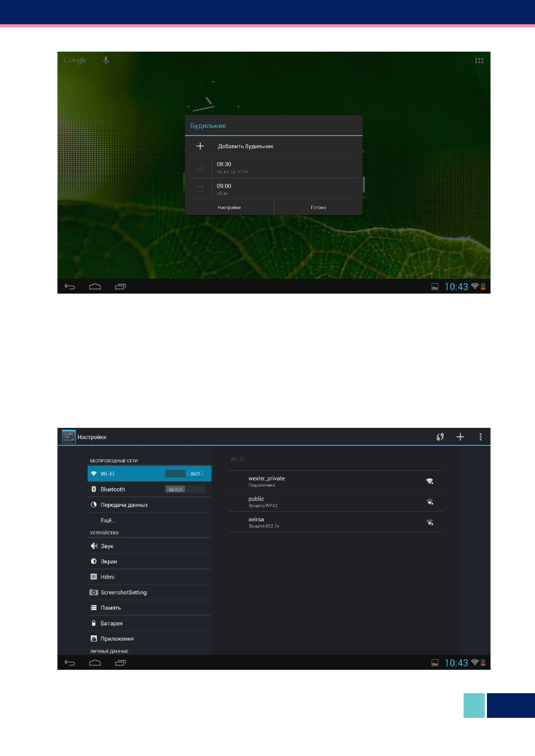This screenshot has height=756, width=535.
Task: Open the three-dot overflow menu in Settings
Action: pyautogui.click(x=480, y=437)
